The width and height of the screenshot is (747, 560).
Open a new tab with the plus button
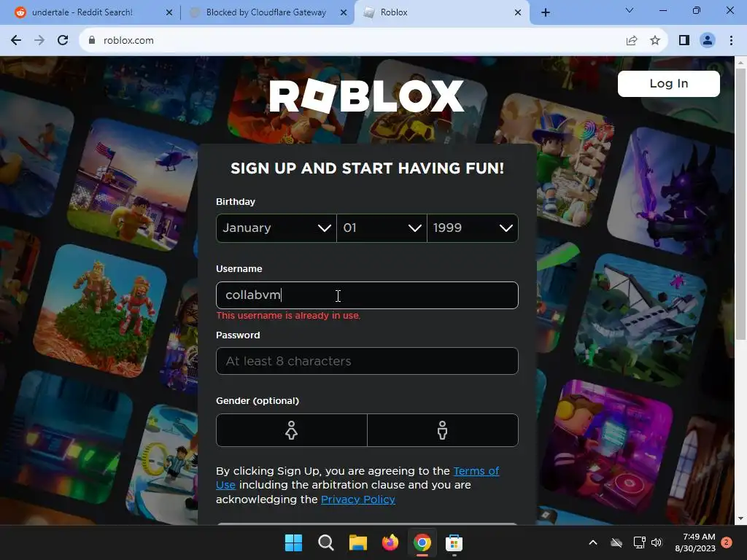click(x=546, y=12)
